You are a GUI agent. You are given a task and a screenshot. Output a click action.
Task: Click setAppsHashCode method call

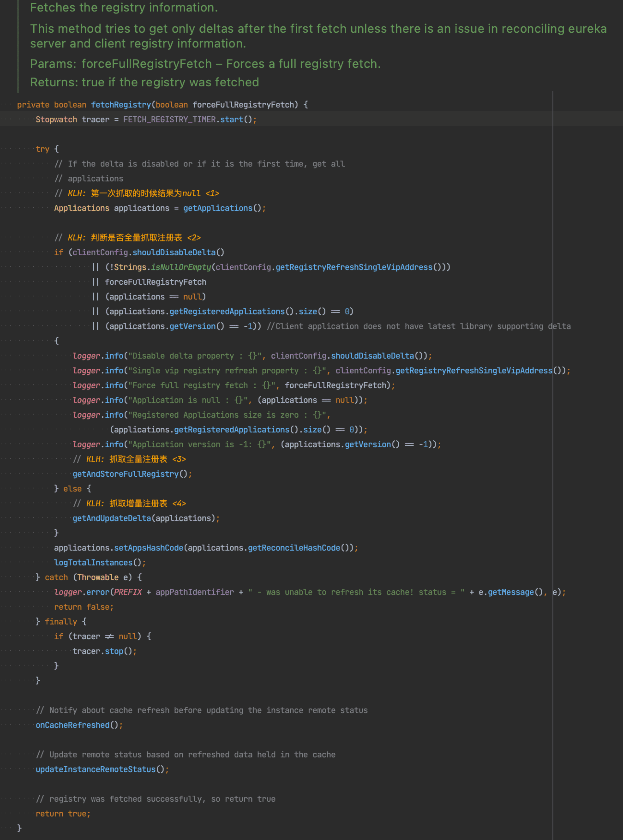click(149, 548)
